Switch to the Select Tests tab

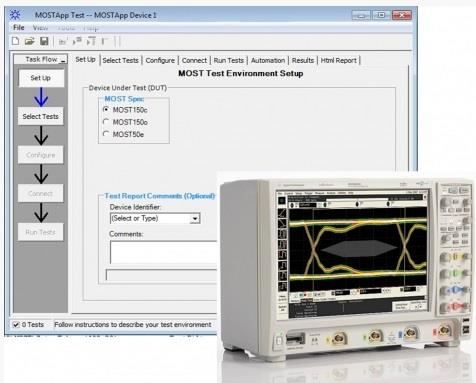120,60
